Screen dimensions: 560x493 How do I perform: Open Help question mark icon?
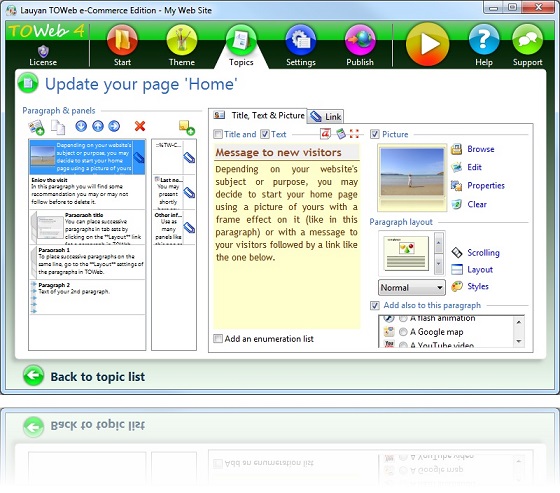tap(484, 39)
